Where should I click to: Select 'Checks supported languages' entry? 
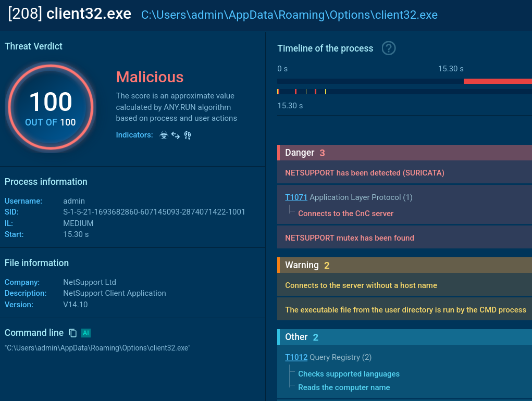tap(349, 374)
